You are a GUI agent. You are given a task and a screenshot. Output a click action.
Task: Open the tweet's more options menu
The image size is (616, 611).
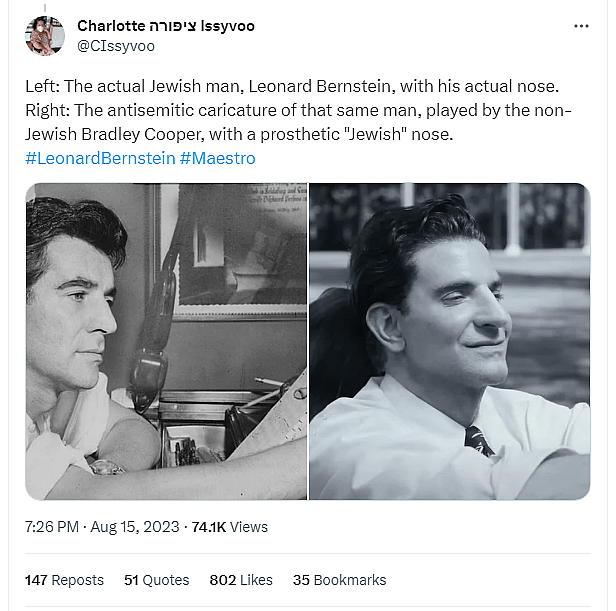pos(581,26)
